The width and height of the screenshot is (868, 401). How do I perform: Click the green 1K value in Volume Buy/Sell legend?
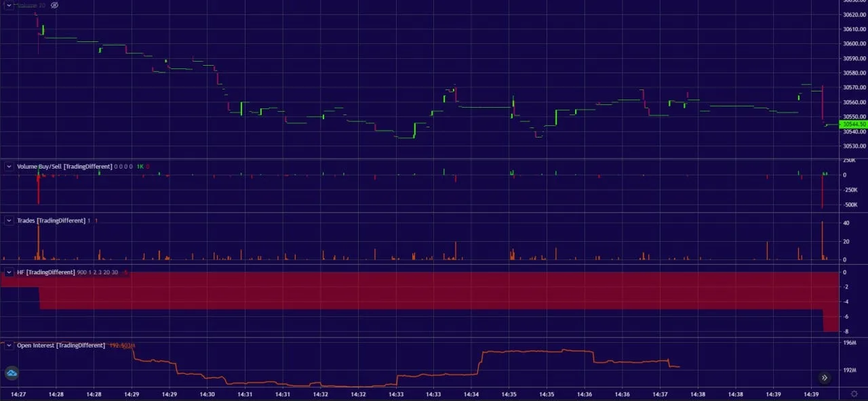tap(140, 166)
